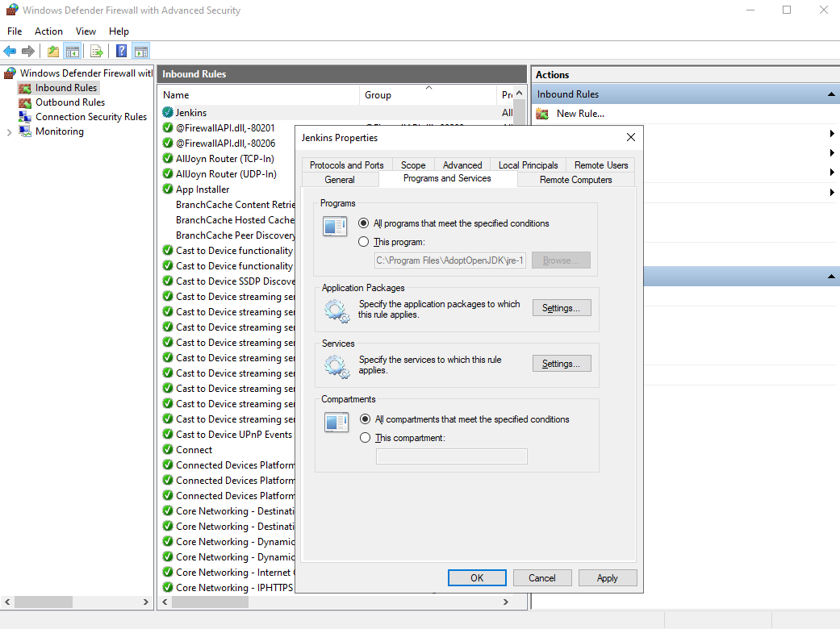The image size is (840, 629).
Task: Select 'All programs that meet the specified conditions'
Action: tap(364, 223)
